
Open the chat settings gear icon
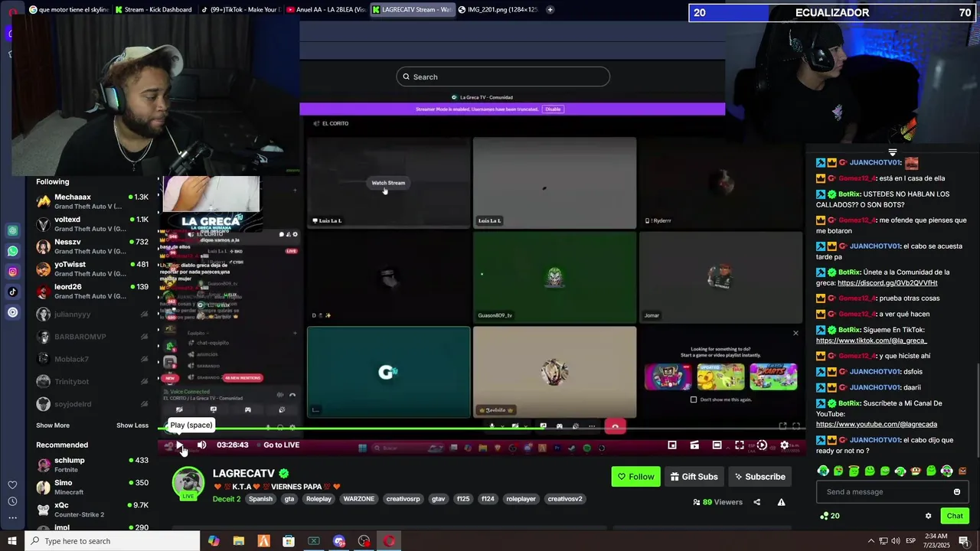pos(928,516)
